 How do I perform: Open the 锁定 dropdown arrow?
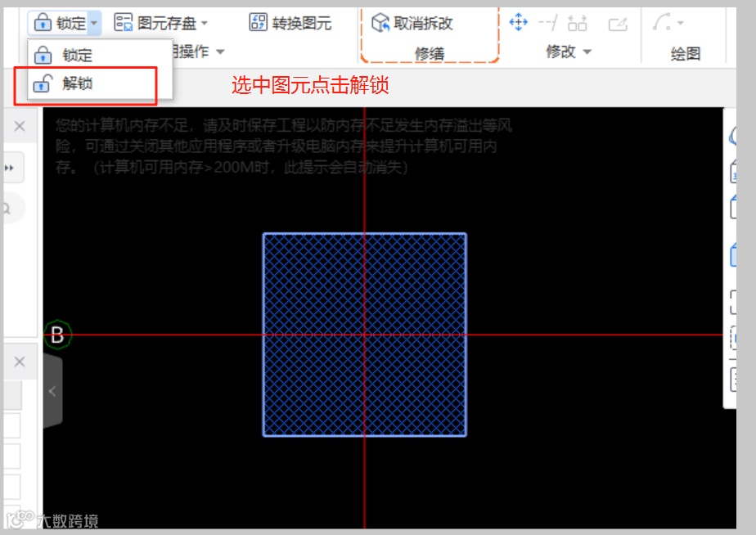point(94,23)
